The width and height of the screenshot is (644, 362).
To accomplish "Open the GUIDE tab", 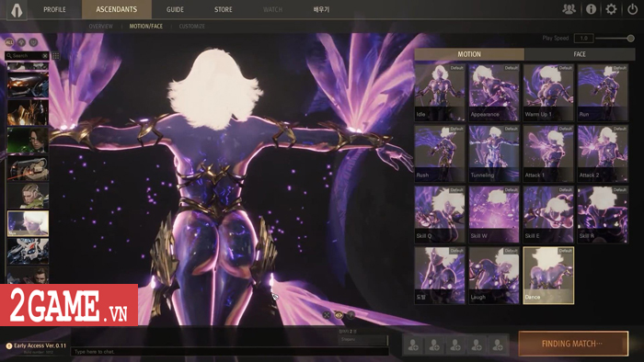I will 175,9.
